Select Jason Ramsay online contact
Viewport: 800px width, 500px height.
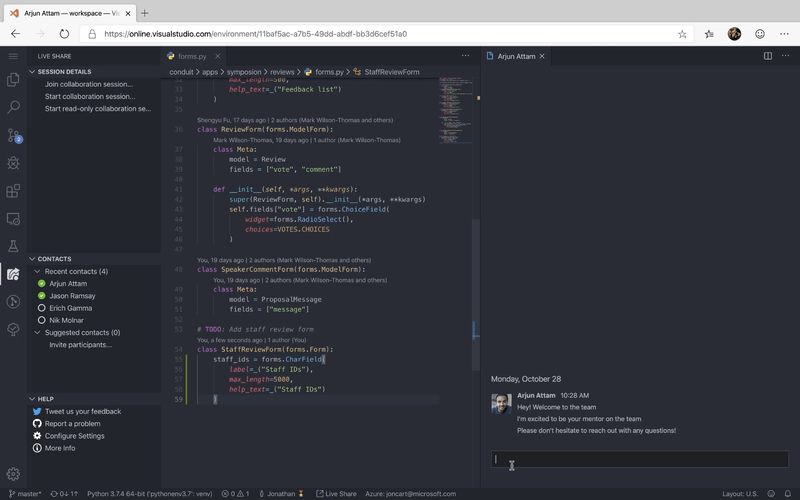72,296
